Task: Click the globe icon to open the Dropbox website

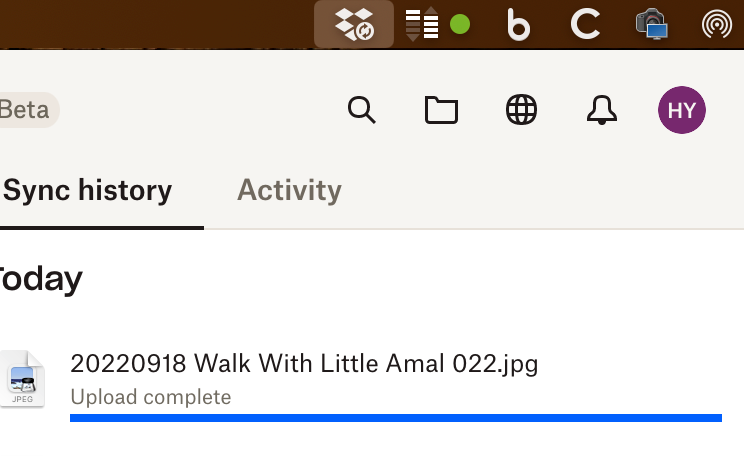Action: pos(521,110)
